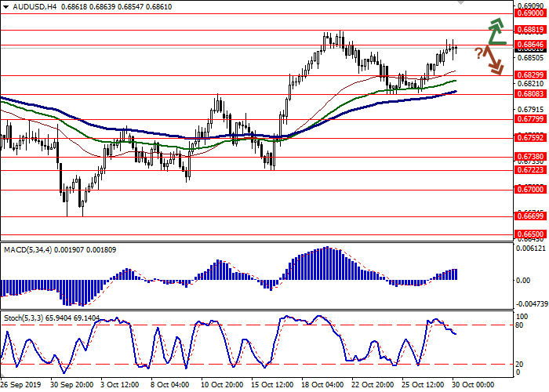Select the 0.68083 price level label
The width and height of the screenshot is (549, 392).
click(530, 93)
